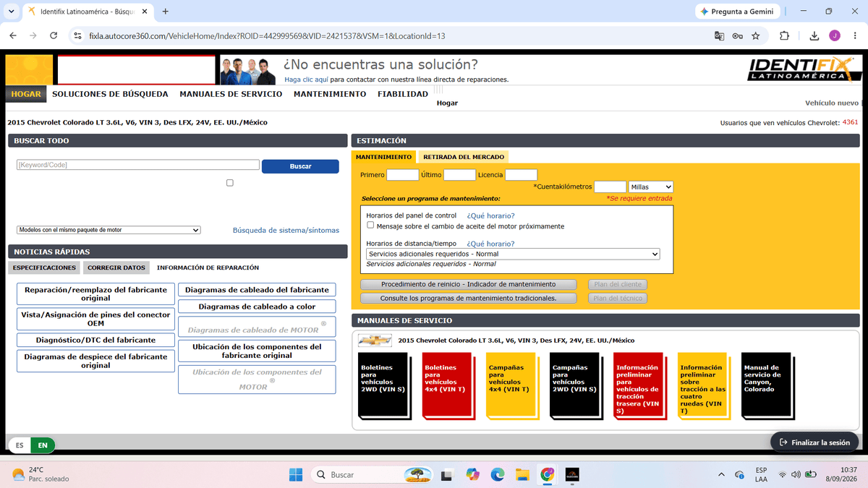Open Diagramas de cableado a color
868x488 pixels.
coord(257,307)
